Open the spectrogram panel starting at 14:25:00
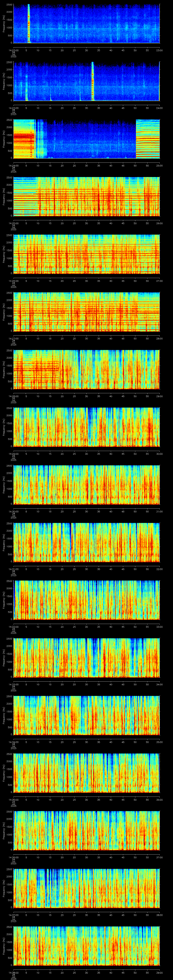The height and width of the screenshot is (980, 173). click(87, 196)
